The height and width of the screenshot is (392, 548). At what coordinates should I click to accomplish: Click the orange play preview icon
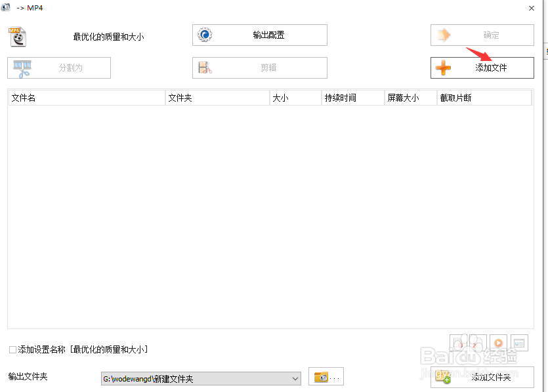click(x=498, y=343)
